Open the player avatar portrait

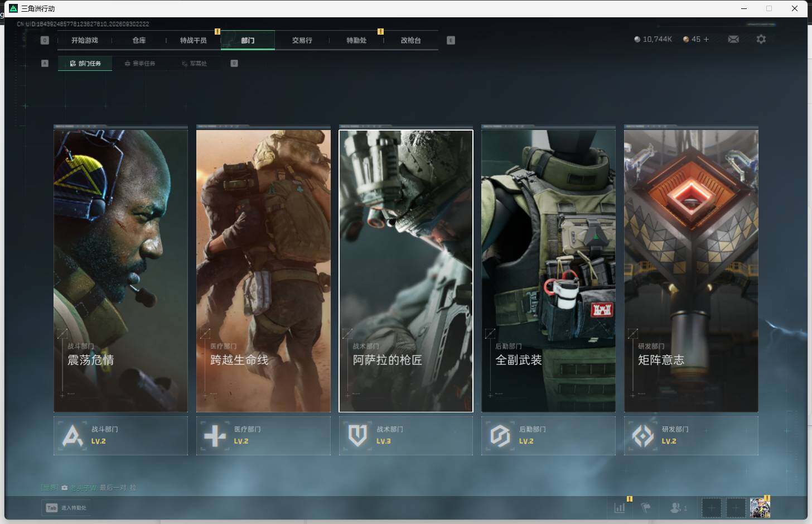tap(760, 508)
